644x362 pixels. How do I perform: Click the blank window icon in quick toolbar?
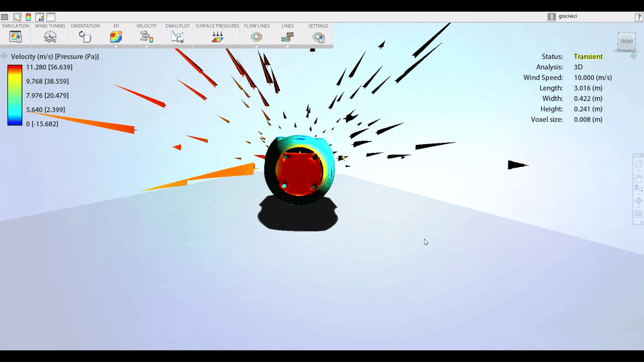51,17
